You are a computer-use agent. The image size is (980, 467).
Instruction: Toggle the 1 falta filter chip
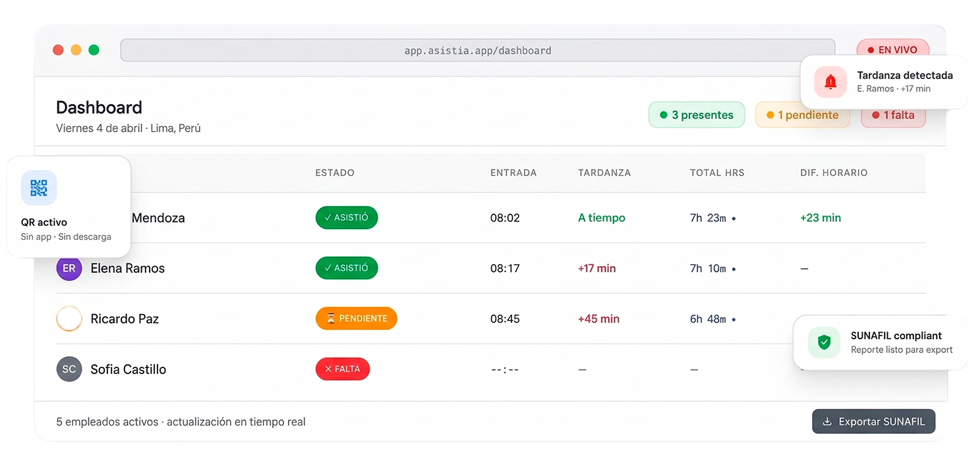pos(893,115)
